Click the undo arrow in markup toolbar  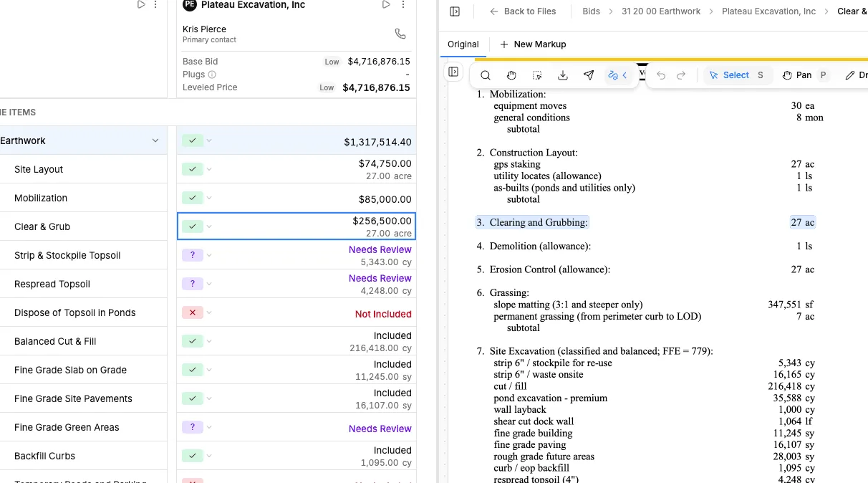tap(661, 75)
